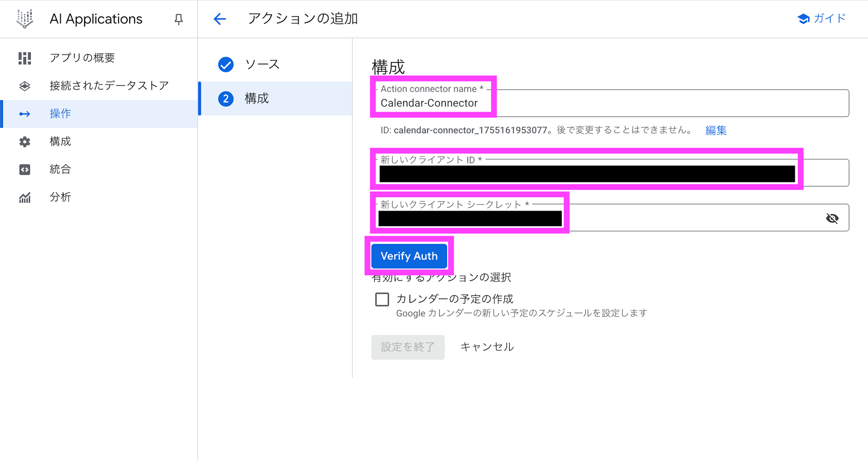Click キャンセル to cancel
The width and height of the screenshot is (868, 461).
487,347
